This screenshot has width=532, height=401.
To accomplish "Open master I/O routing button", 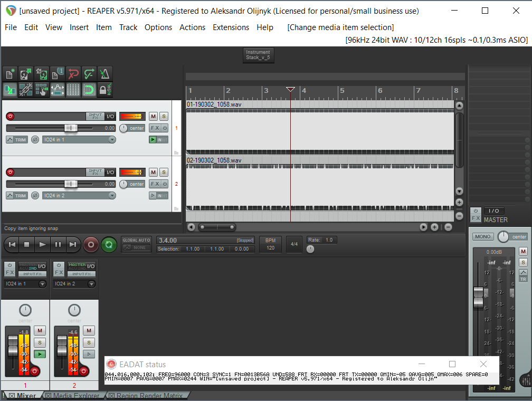I will pos(493,211).
